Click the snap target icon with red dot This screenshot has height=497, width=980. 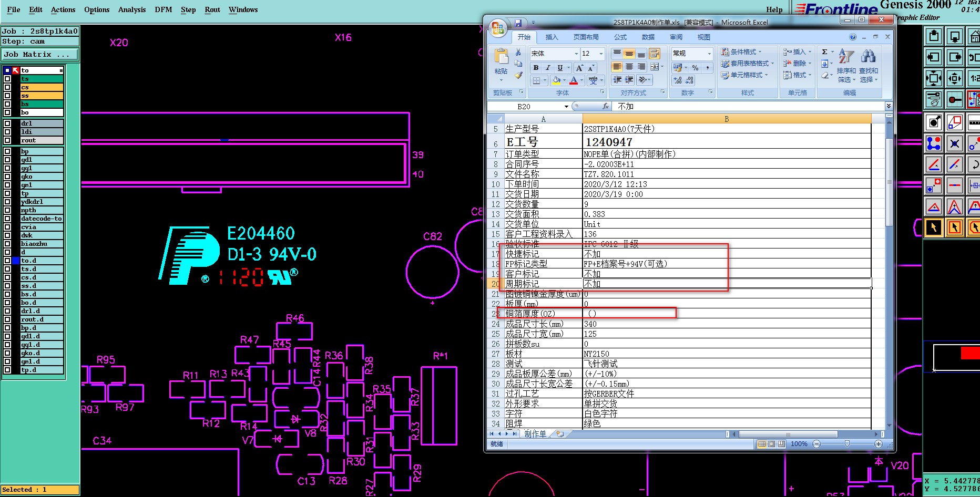[955, 99]
